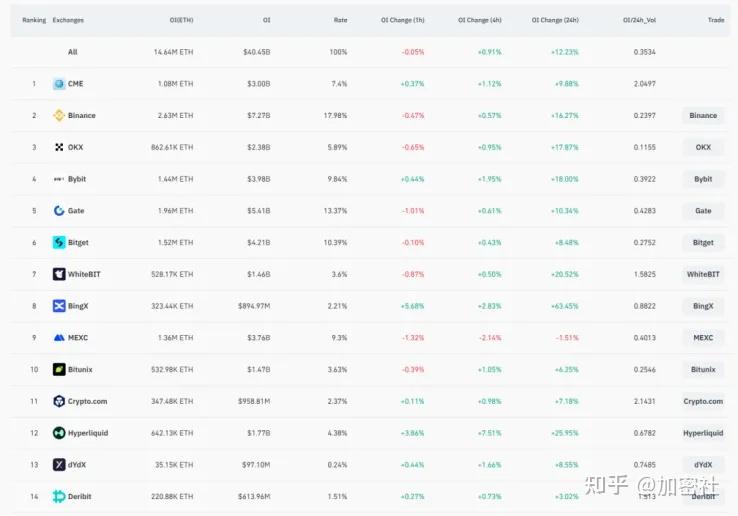Open the Bitunix trade button
The image size is (738, 516).
coord(703,370)
